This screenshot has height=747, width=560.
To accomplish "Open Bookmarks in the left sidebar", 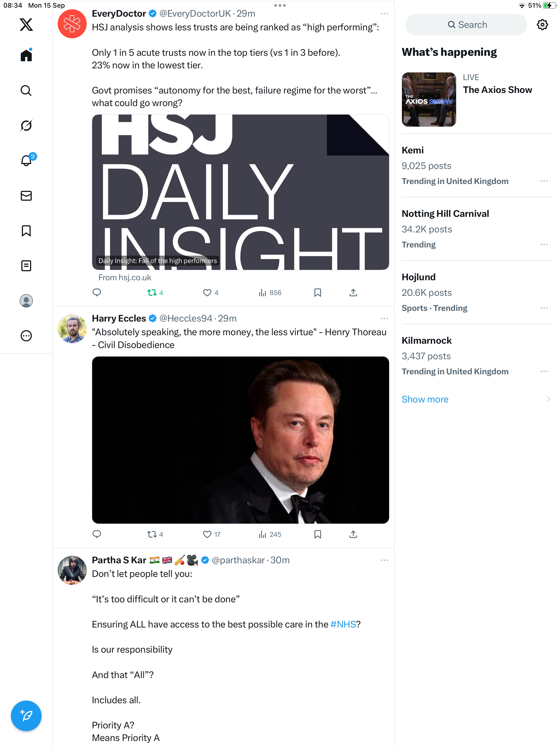I will pos(26,231).
